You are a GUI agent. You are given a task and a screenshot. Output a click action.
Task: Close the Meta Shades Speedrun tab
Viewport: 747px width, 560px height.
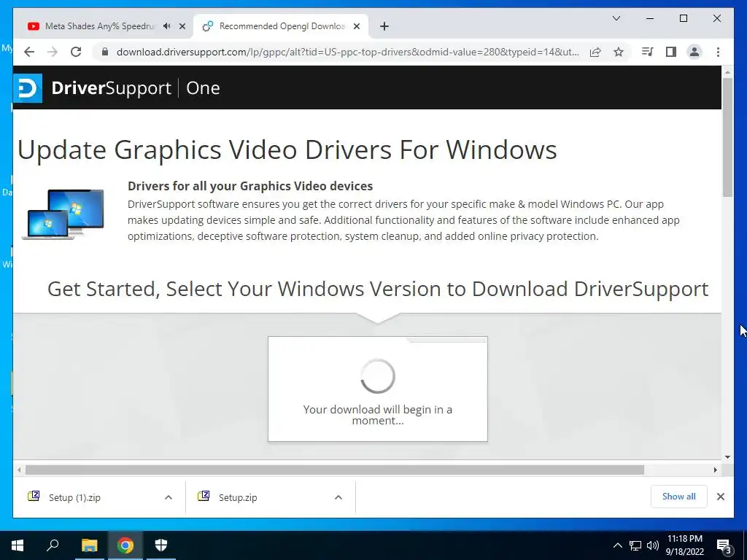coord(182,26)
